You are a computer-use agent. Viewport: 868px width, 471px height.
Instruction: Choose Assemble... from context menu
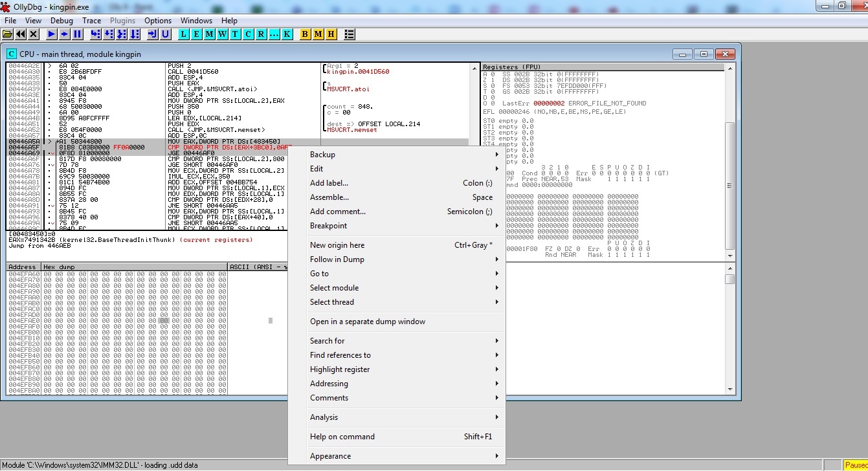coord(396,197)
